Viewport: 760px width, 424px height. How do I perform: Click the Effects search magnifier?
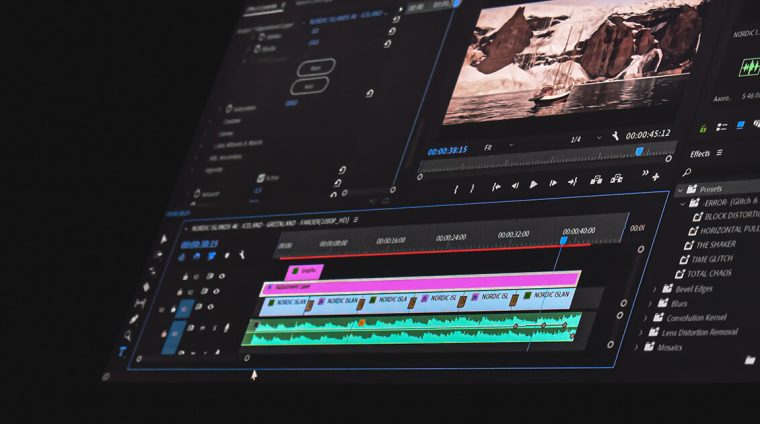[686, 172]
